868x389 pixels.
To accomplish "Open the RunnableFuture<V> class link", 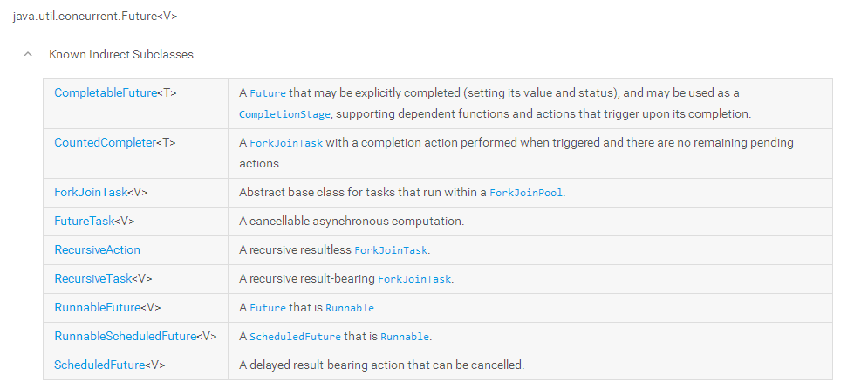I will click(x=97, y=307).
